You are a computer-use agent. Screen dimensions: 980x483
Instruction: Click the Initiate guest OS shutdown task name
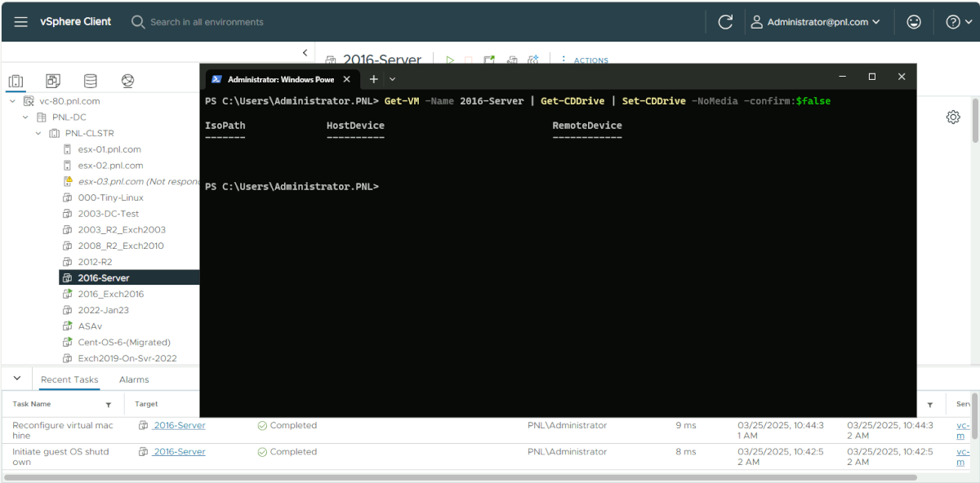pos(60,456)
